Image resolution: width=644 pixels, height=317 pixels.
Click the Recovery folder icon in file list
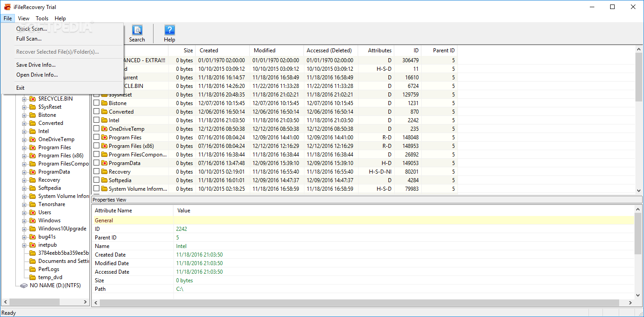104,172
